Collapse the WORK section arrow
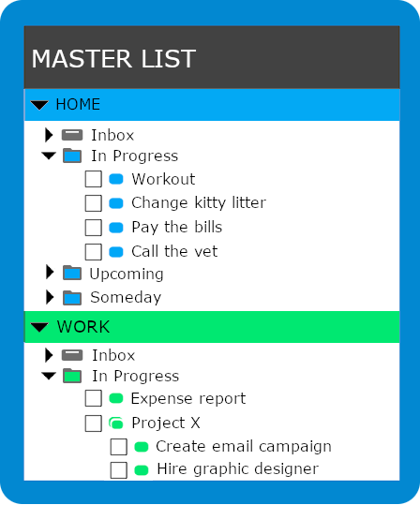420x505 pixels. tap(39, 327)
